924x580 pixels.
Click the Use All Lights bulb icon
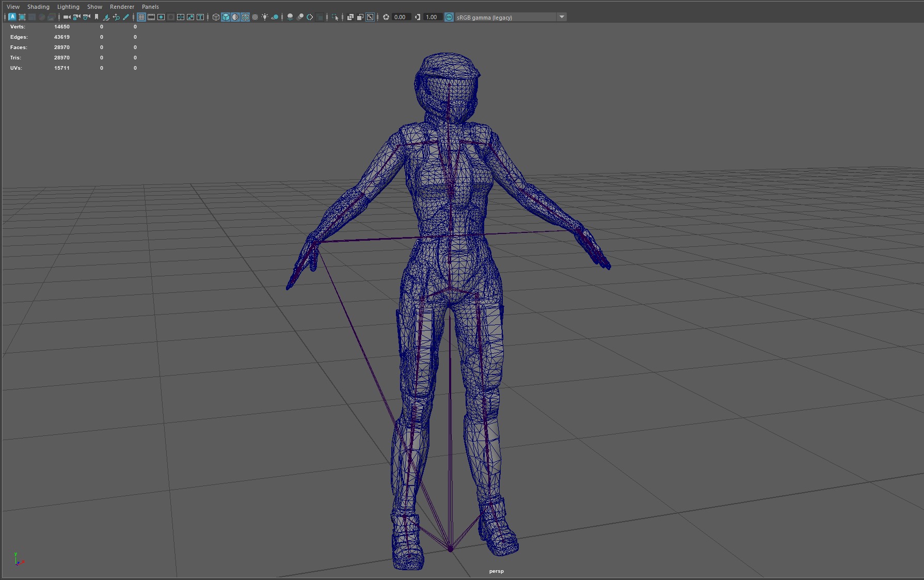pyautogui.click(x=265, y=17)
